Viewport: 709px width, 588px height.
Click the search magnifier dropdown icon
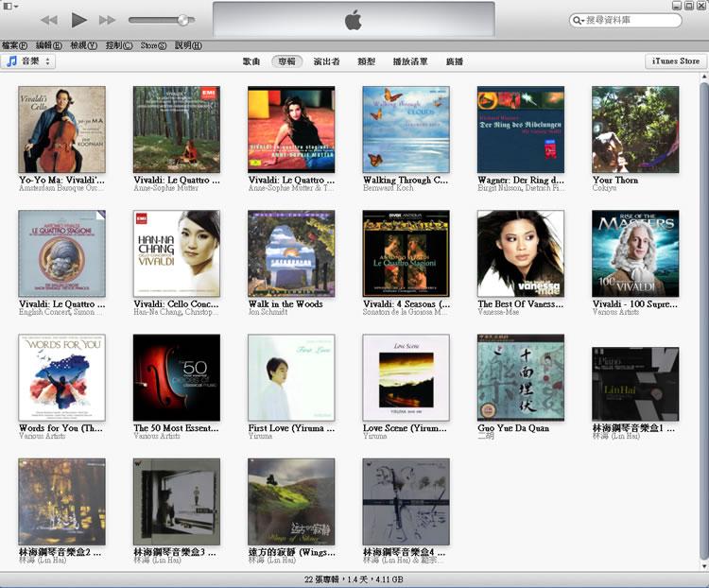coord(578,20)
